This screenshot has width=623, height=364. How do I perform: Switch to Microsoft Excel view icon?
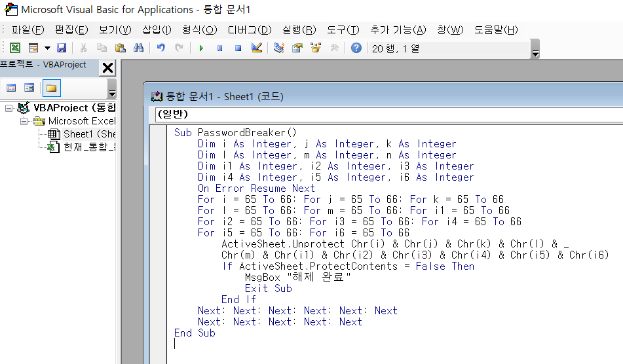14,48
